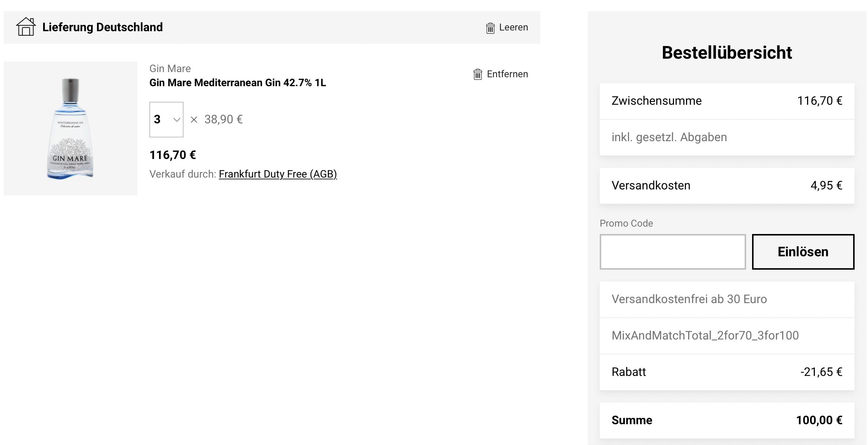This screenshot has width=868, height=445.
Task: Open the quantity dropdown showing 3
Action: (166, 120)
